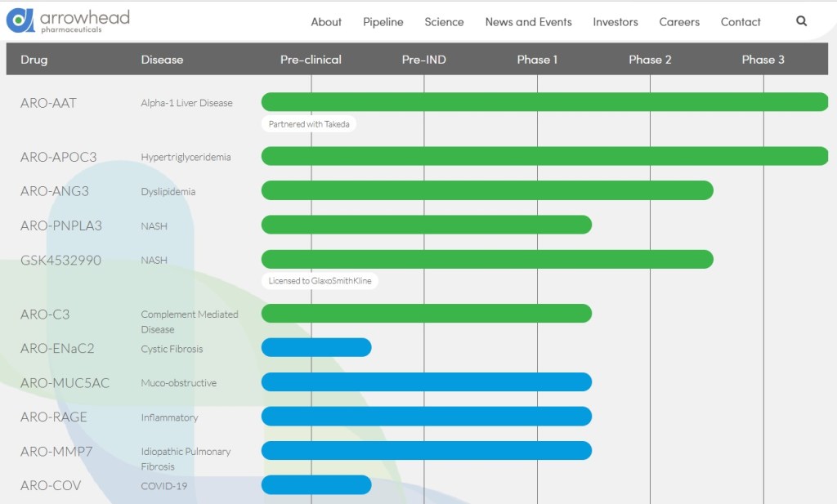This screenshot has width=837, height=504.
Task: Click the ARO-ANG3 green progress bar
Action: coord(487,191)
